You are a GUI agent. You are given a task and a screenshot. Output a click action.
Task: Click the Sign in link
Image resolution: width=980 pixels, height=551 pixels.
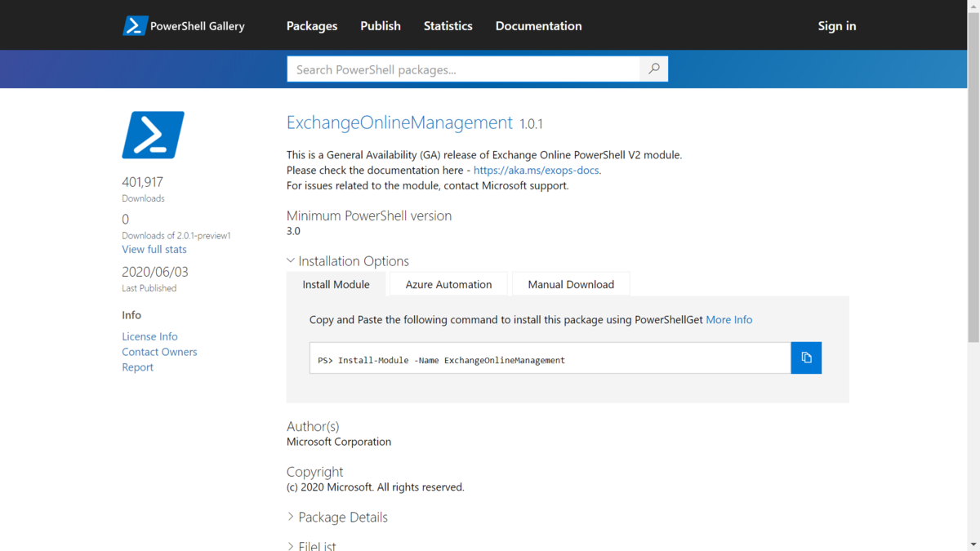[x=836, y=25]
